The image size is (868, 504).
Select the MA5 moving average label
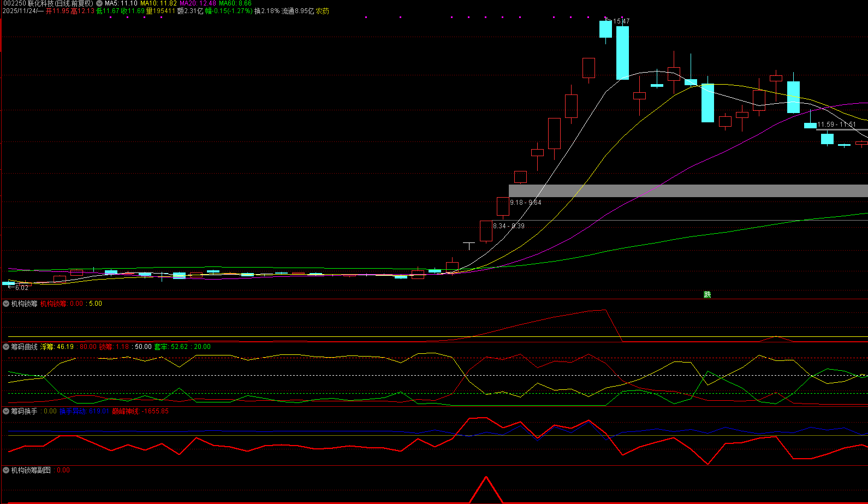tap(121, 3)
